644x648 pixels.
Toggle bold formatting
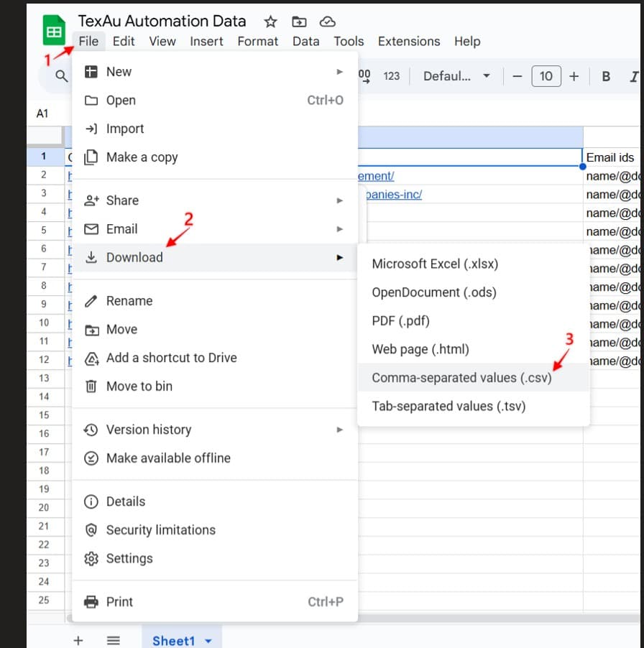click(606, 75)
